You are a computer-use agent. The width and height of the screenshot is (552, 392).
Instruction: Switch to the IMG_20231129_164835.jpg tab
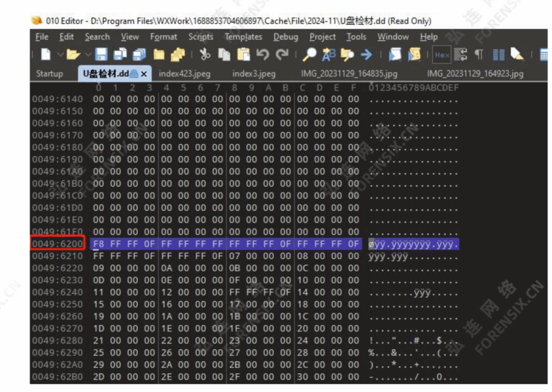(x=349, y=73)
